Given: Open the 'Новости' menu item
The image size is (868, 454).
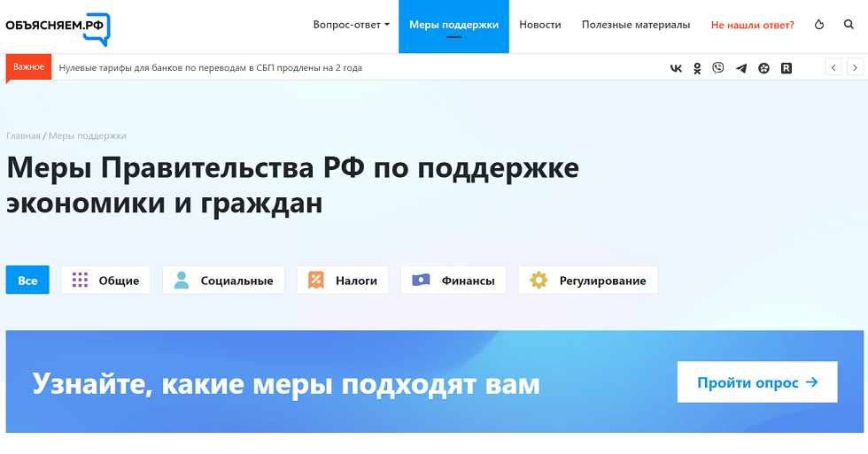Looking at the screenshot, I should click(x=540, y=25).
